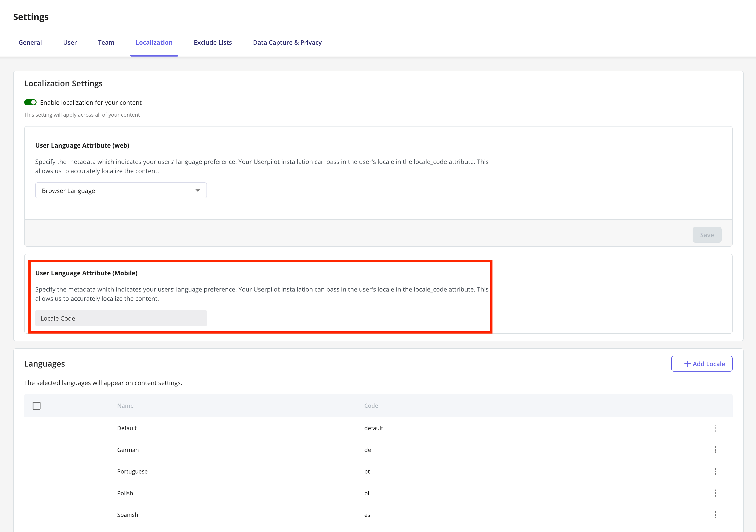Image resolution: width=756 pixels, height=532 pixels.
Task: Open the Default row options menu
Action: pos(715,428)
